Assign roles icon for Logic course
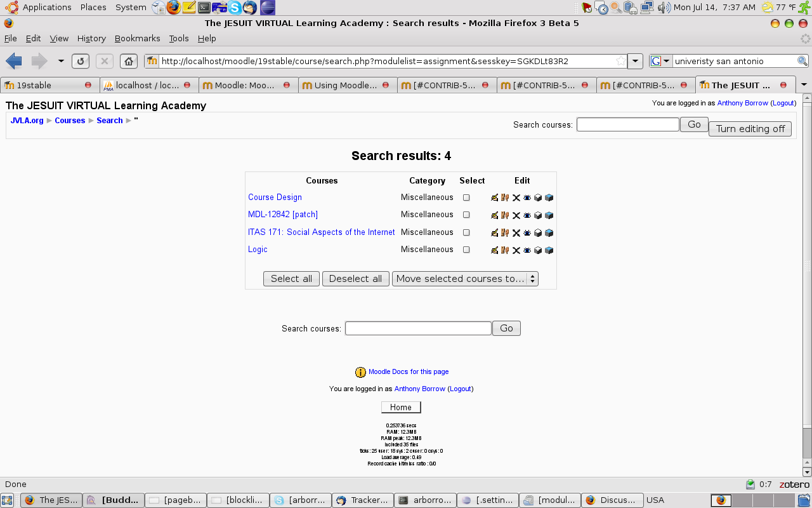Image resolution: width=812 pixels, height=508 pixels. tap(505, 250)
